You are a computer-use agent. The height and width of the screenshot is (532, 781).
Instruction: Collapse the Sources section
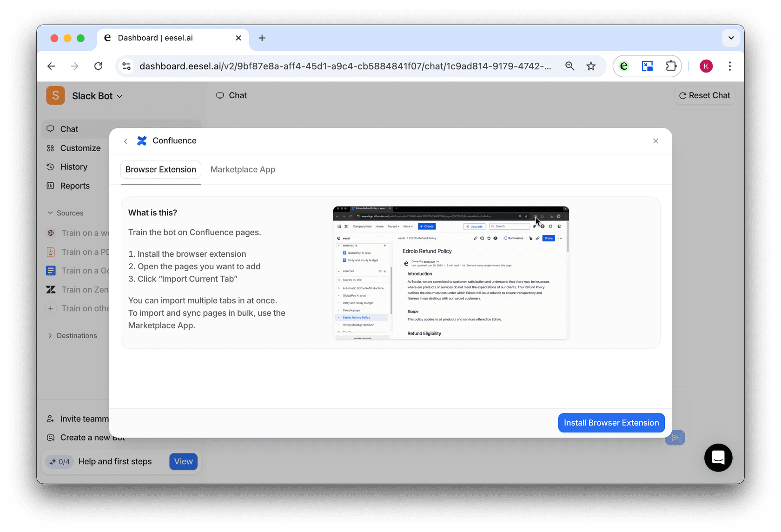(50, 213)
